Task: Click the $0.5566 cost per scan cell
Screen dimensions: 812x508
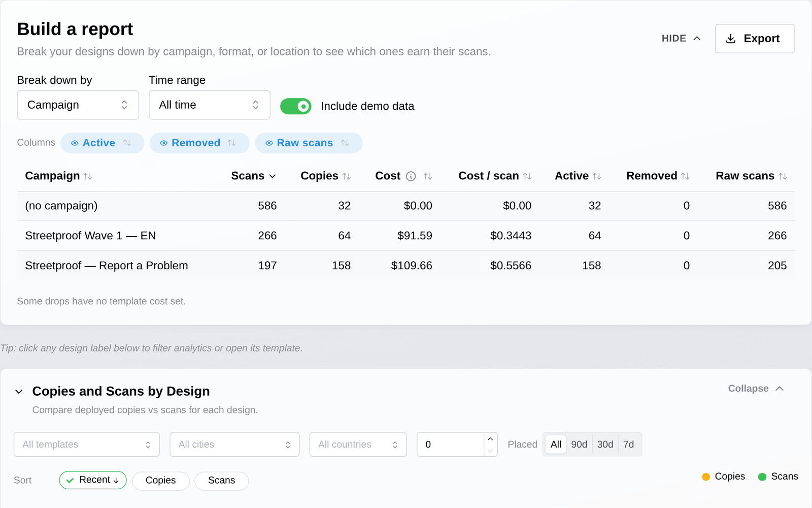Action: click(x=511, y=266)
